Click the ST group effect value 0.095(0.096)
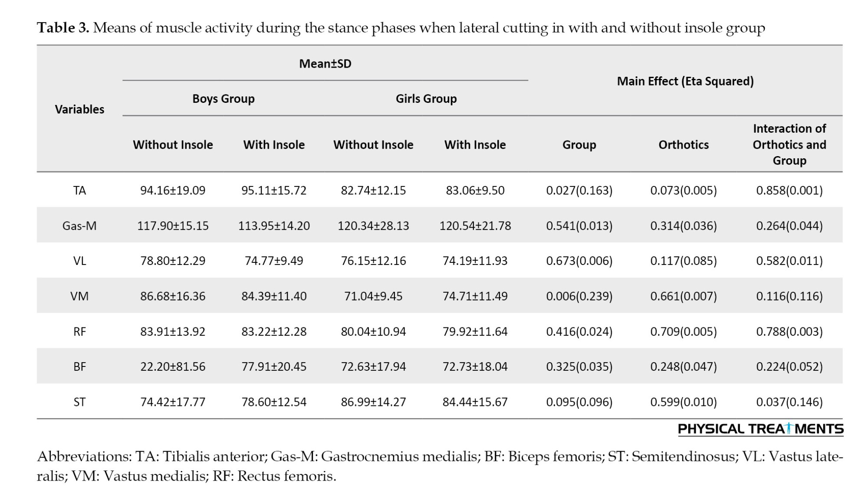Image resolution: width=868 pixels, height=497 pixels. coord(579,402)
